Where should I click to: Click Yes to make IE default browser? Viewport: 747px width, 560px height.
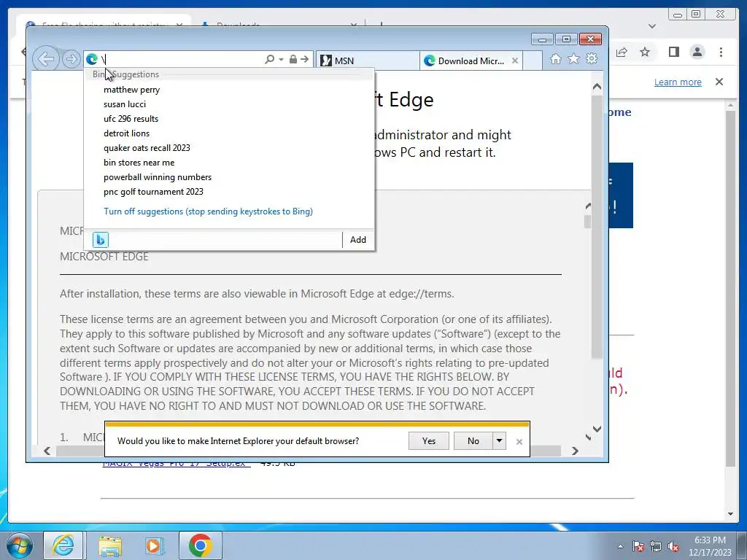pyautogui.click(x=429, y=441)
